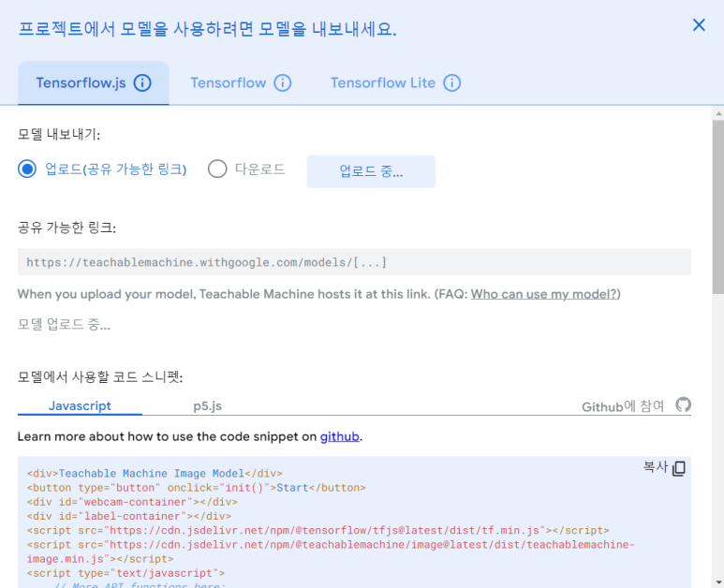Screen dimensions: 724x588
Task: Click the '공유 가능한 링크:' label
Action: click(66, 228)
